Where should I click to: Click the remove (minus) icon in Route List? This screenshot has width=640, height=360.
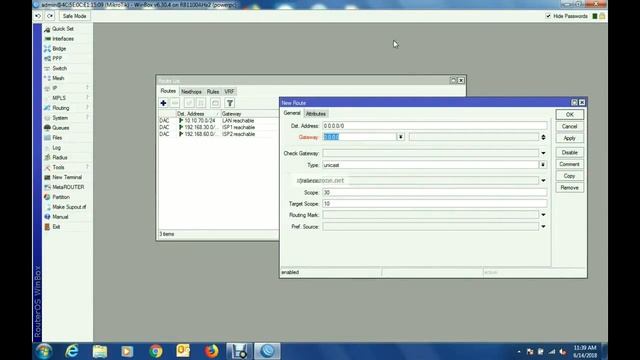pos(175,103)
